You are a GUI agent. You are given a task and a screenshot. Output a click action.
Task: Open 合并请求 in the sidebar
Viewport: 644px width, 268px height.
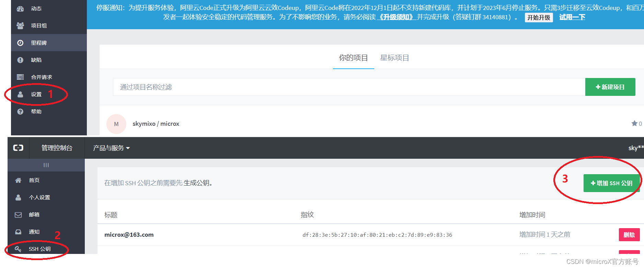[x=42, y=77]
